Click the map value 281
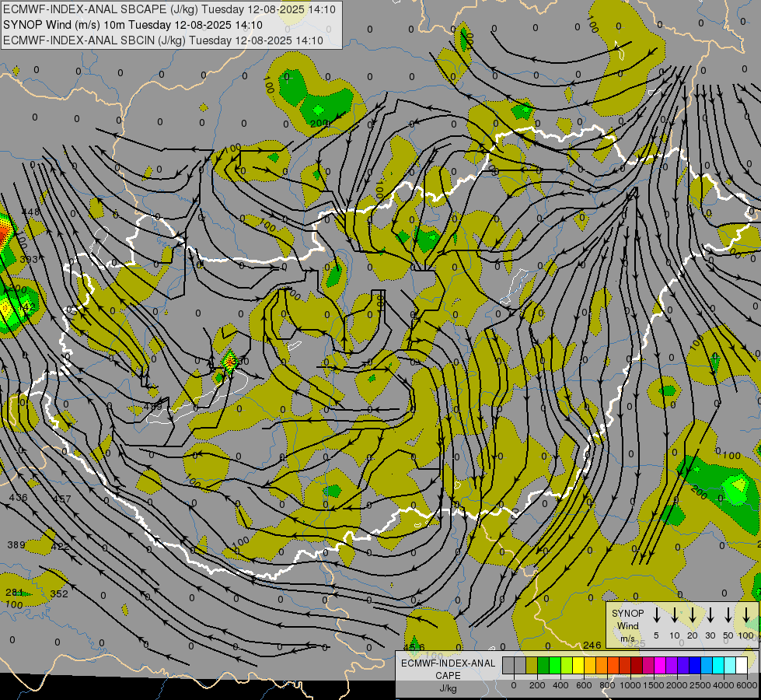 (14, 592)
